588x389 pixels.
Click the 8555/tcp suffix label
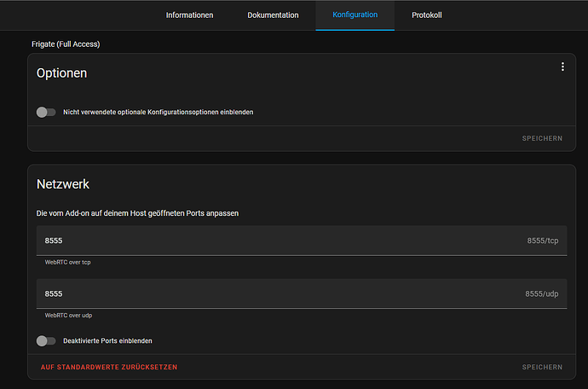pyautogui.click(x=543, y=241)
